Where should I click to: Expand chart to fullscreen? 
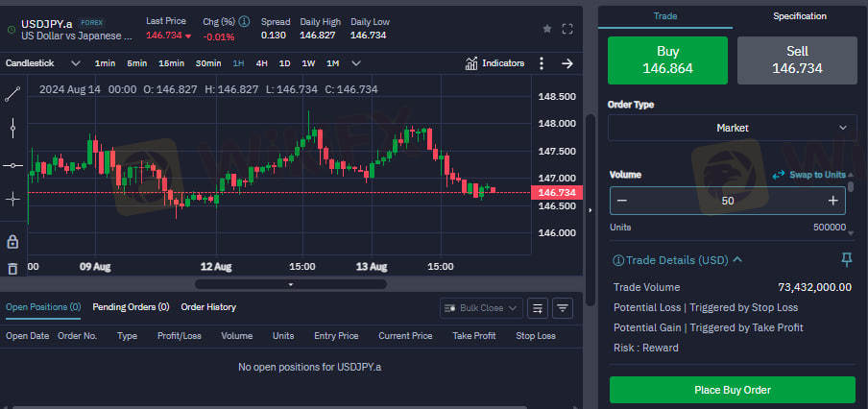pyautogui.click(x=567, y=29)
